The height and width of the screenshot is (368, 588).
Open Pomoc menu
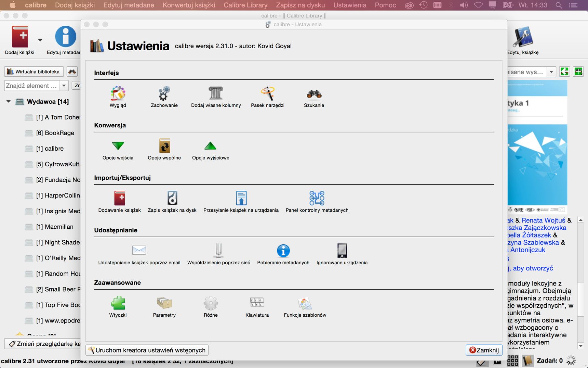385,5
